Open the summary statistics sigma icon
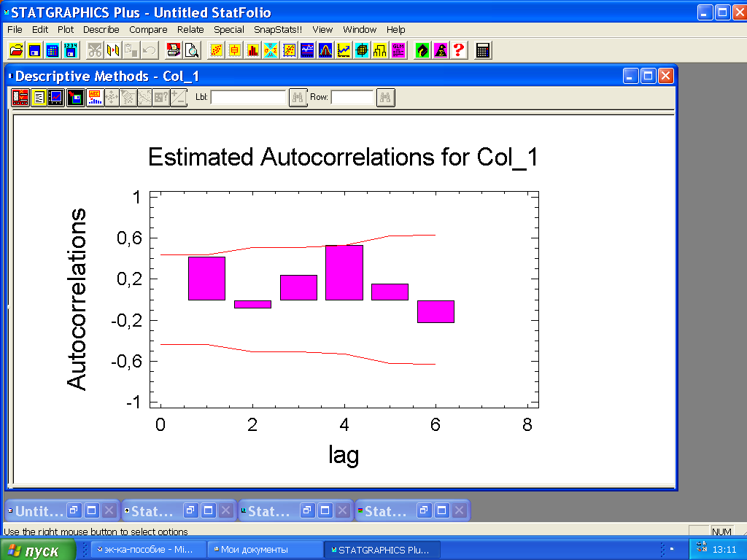 click(271, 50)
